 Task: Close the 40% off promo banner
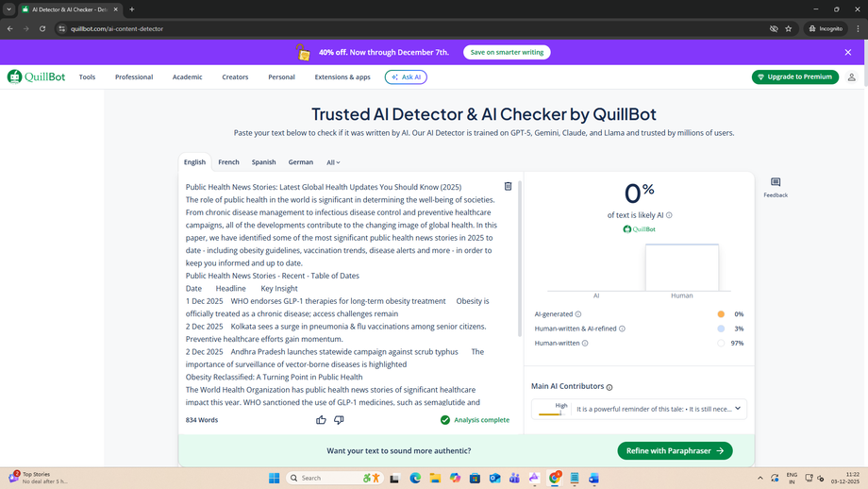[x=847, y=53]
